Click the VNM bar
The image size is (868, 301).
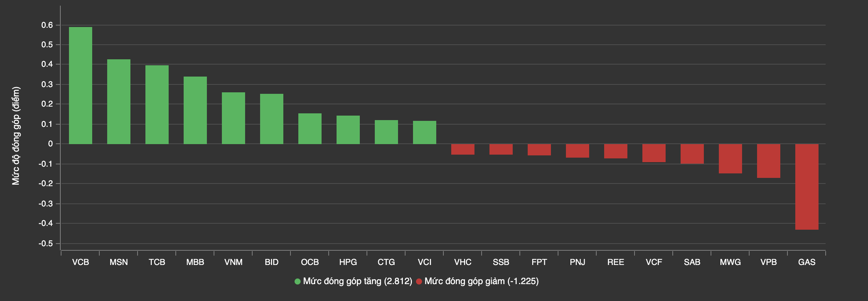click(233, 118)
